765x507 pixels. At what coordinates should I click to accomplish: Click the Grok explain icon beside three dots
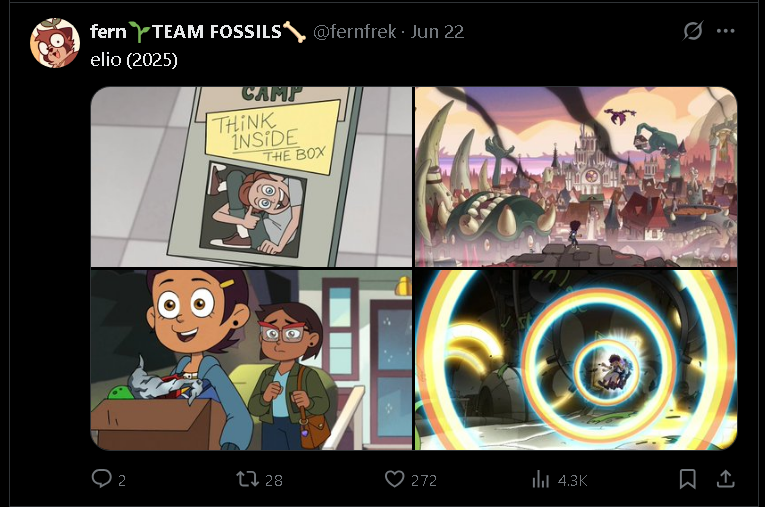tap(692, 31)
